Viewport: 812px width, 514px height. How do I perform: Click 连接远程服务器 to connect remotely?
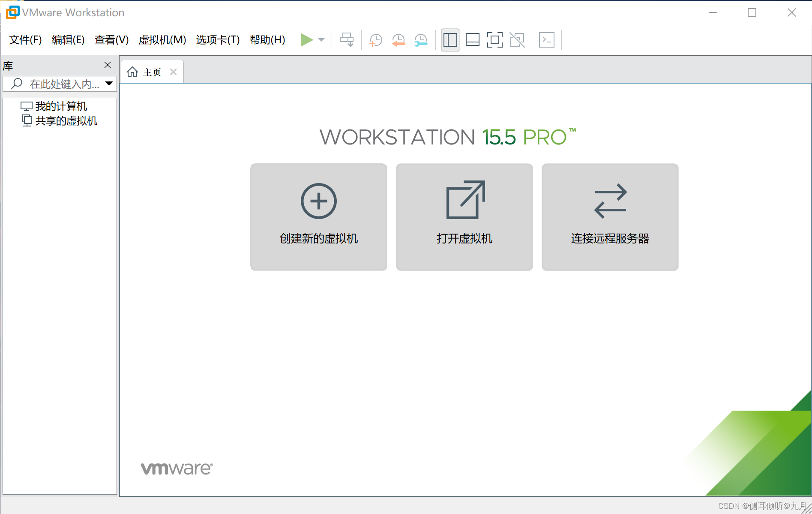tap(609, 217)
